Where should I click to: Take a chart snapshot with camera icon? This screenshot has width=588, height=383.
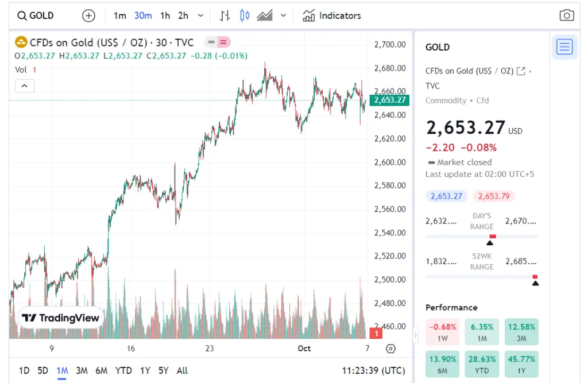tap(567, 16)
